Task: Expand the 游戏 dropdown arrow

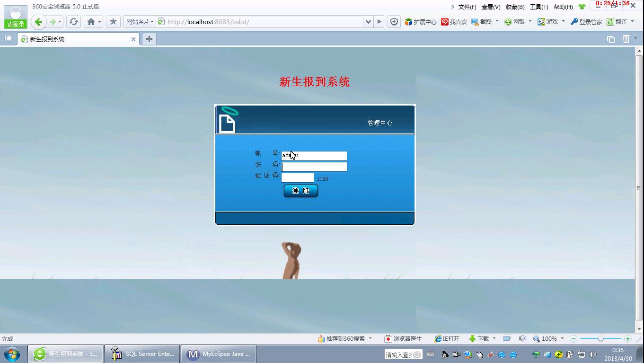Action: click(563, 21)
